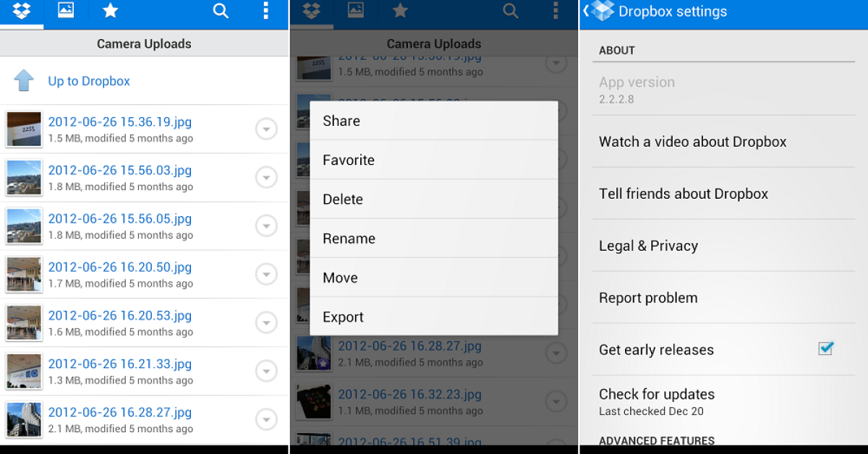
Task: Expand options for 2012-06-26 16.20.50.jpg
Action: (x=266, y=275)
